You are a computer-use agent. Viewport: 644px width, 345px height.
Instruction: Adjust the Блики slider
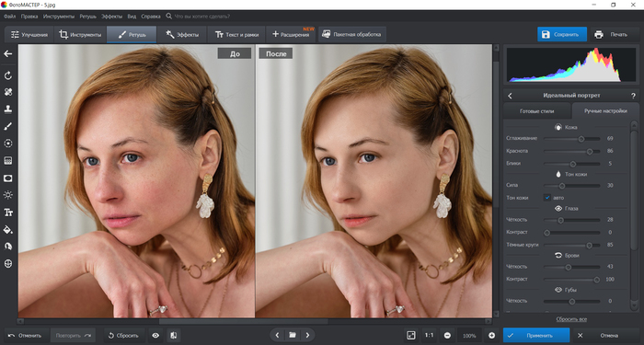pos(571,164)
